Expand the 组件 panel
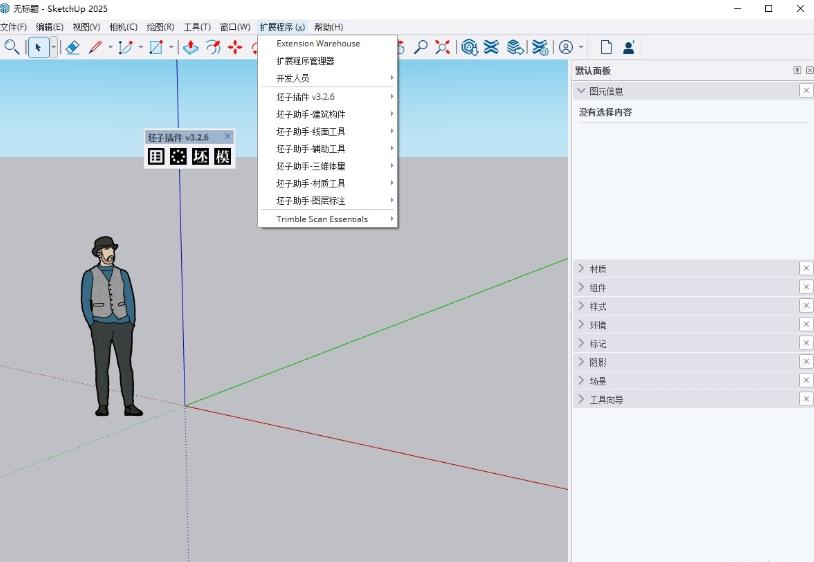 click(x=581, y=287)
